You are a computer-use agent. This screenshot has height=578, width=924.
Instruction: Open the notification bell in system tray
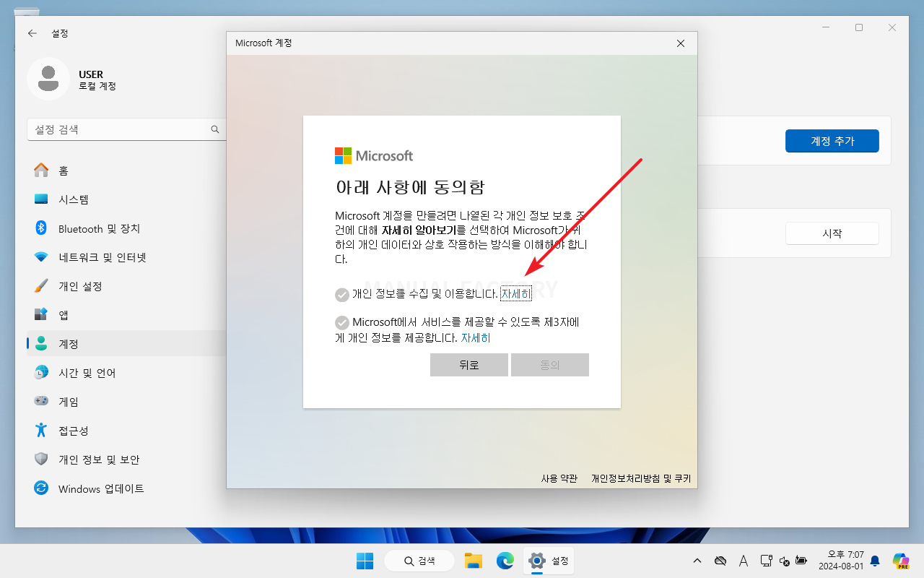[875, 561]
